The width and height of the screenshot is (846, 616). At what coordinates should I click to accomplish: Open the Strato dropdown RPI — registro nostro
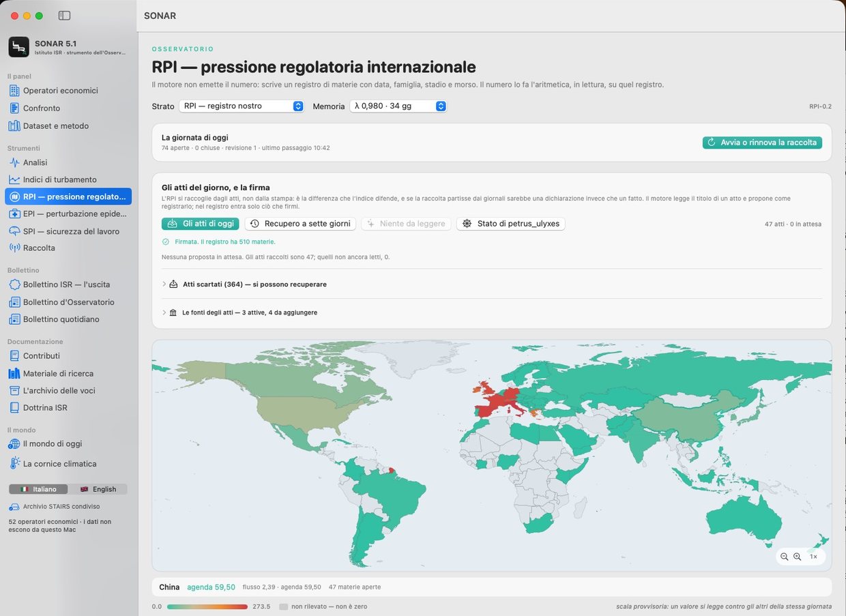[242, 106]
